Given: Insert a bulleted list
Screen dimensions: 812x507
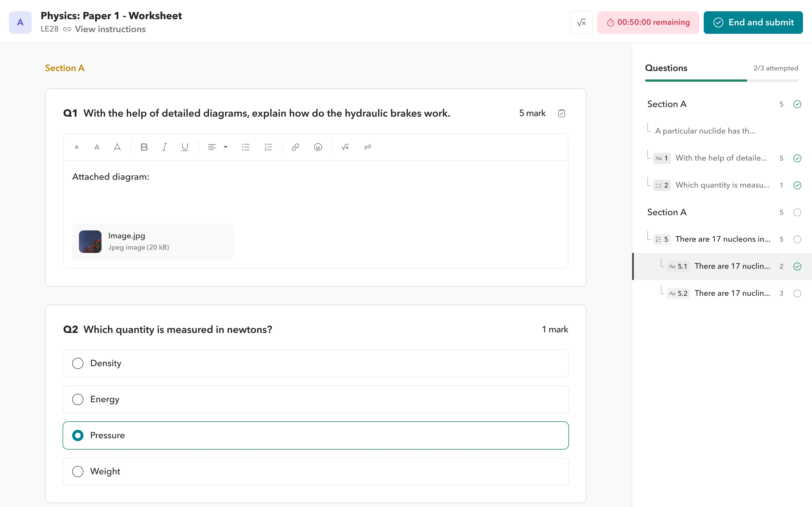Looking at the screenshot, I should pos(246,147).
